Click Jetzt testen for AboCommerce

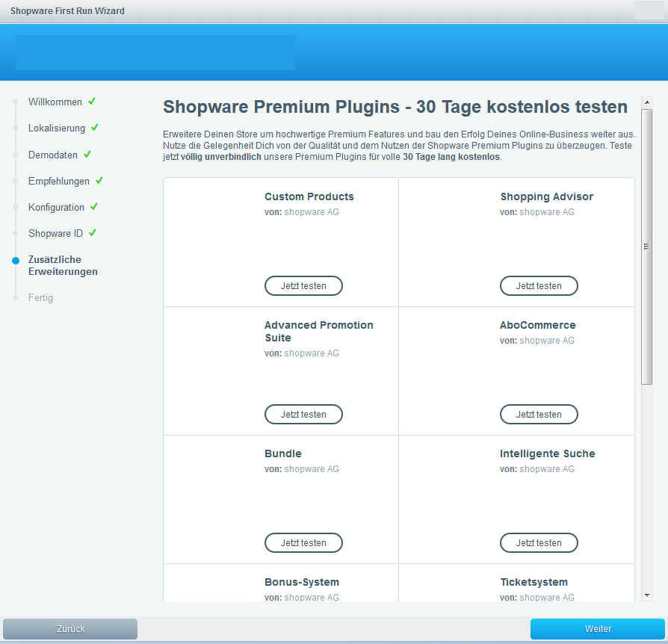click(539, 415)
